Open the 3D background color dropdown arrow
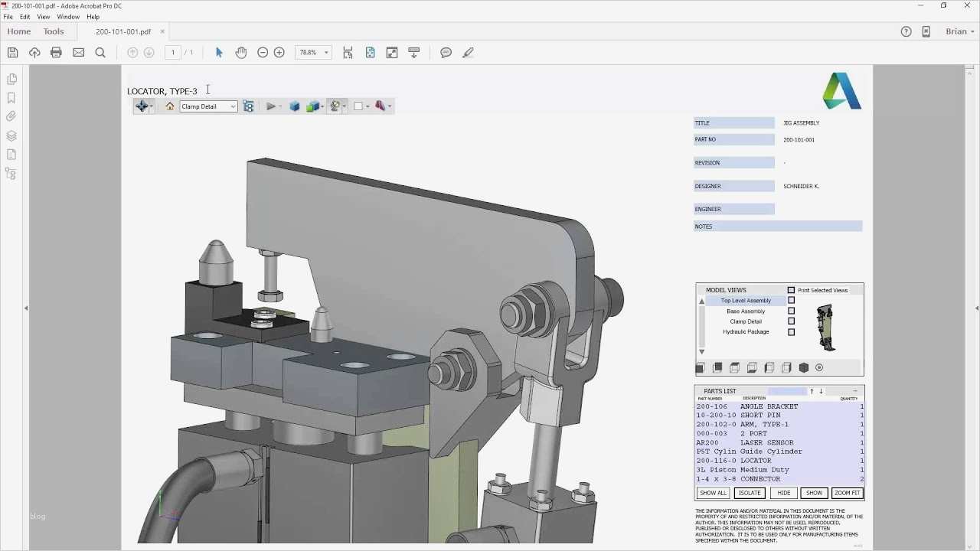 [x=367, y=106]
